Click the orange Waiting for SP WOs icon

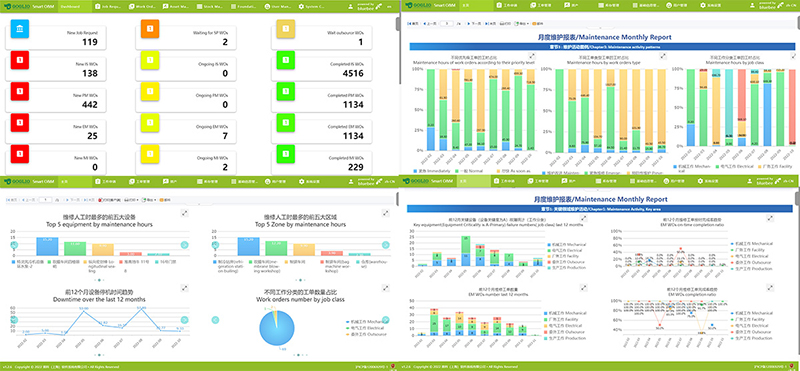[x=150, y=29]
